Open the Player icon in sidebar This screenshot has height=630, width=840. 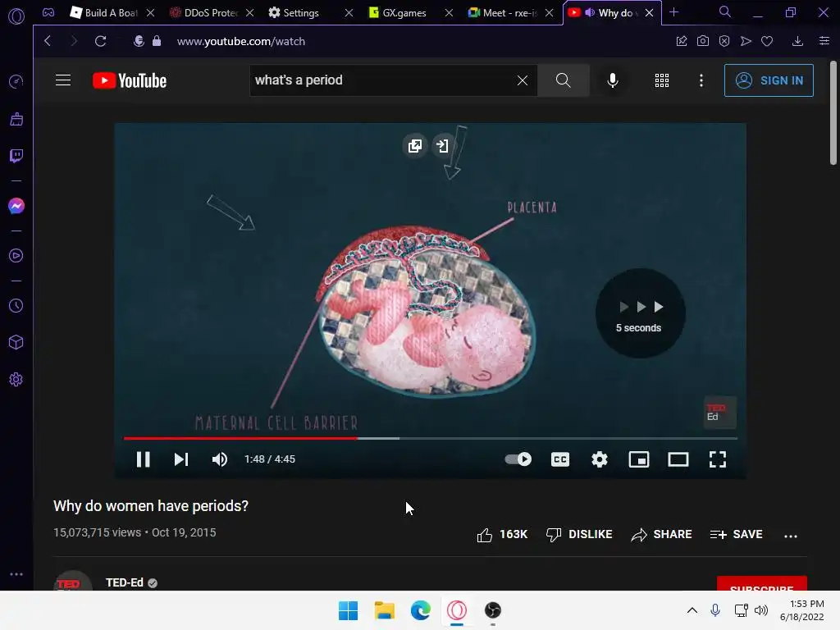16,256
